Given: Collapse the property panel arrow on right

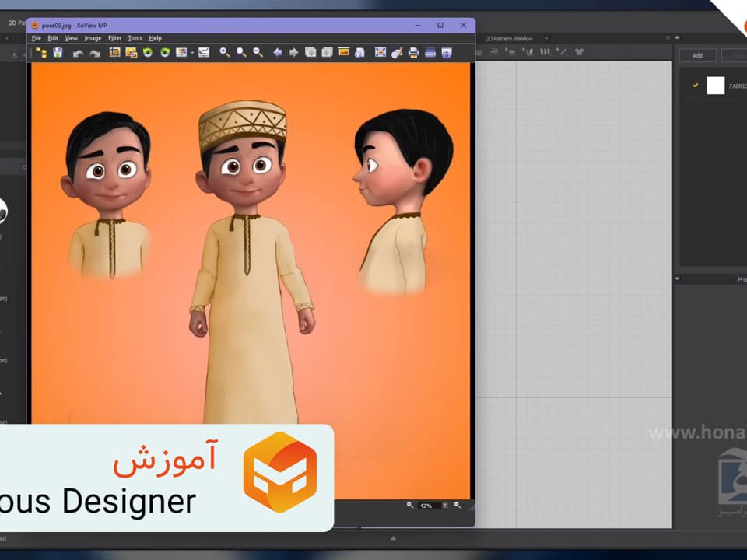Looking at the screenshot, I should coord(677,278).
